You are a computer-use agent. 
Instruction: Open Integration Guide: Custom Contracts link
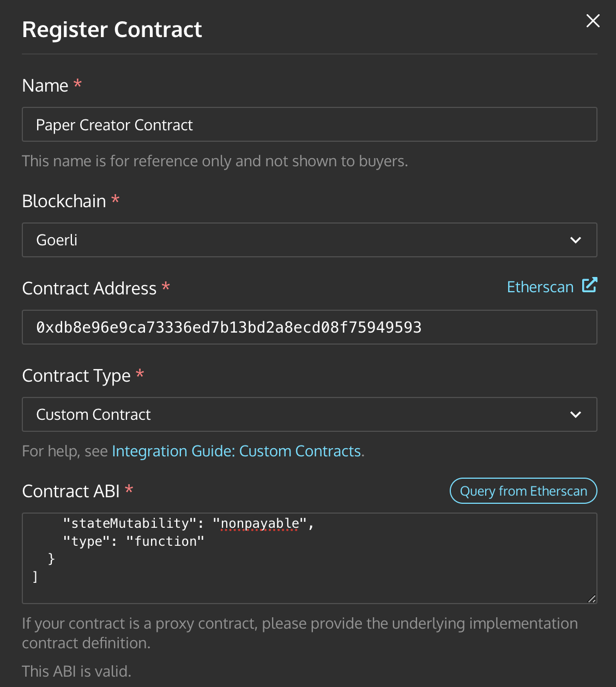click(x=236, y=451)
